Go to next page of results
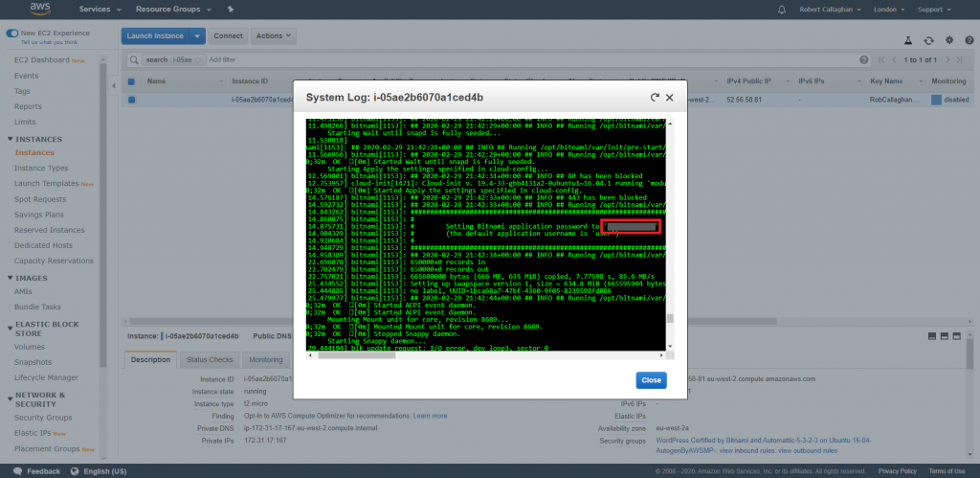 click(947, 59)
